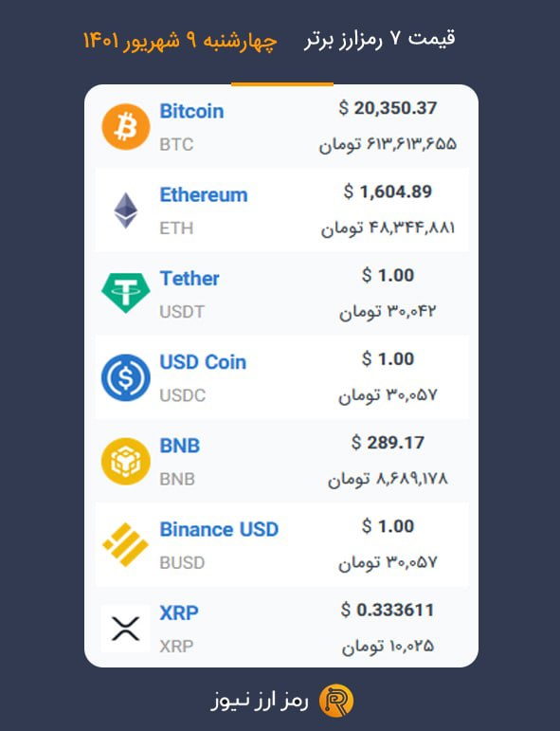Click the orange Bitcoin logo icon
This screenshot has width=560, height=731.
pos(126,127)
